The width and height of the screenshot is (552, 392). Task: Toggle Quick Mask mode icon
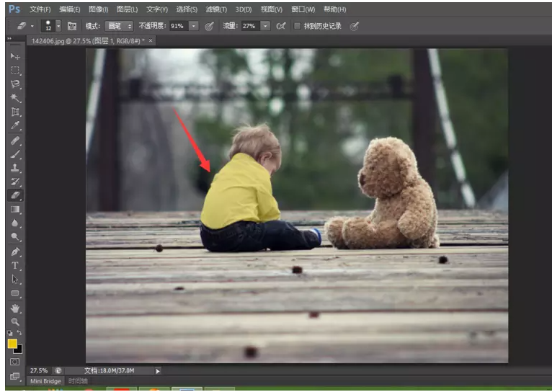15,362
